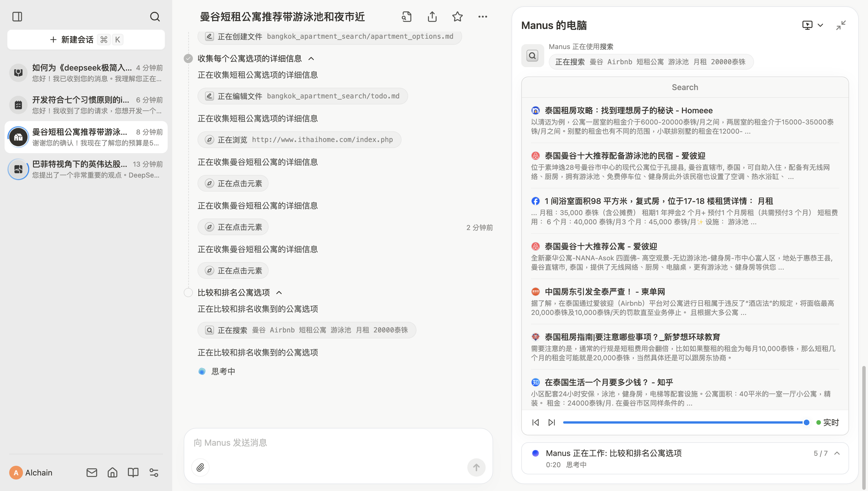Star this conversation as a favorite

click(x=457, y=17)
